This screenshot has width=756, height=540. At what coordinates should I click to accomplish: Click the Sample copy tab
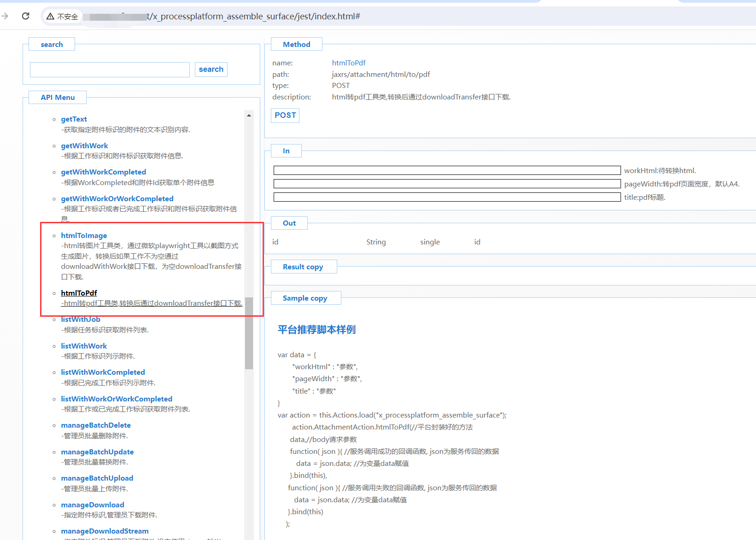pos(305,298)
